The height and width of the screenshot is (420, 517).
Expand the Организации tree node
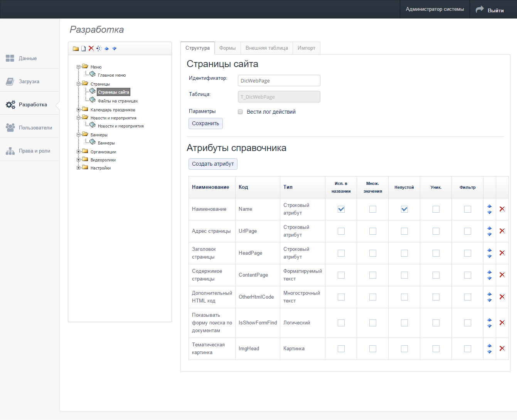pyautogui.click(x=78, y=151)
